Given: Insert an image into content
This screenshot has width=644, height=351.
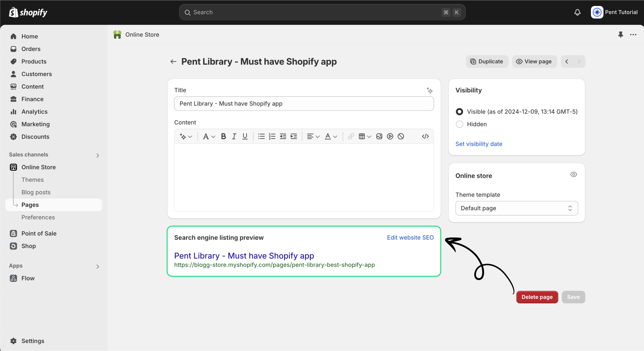Looking at the screenshot, I should tap(379, 136).
